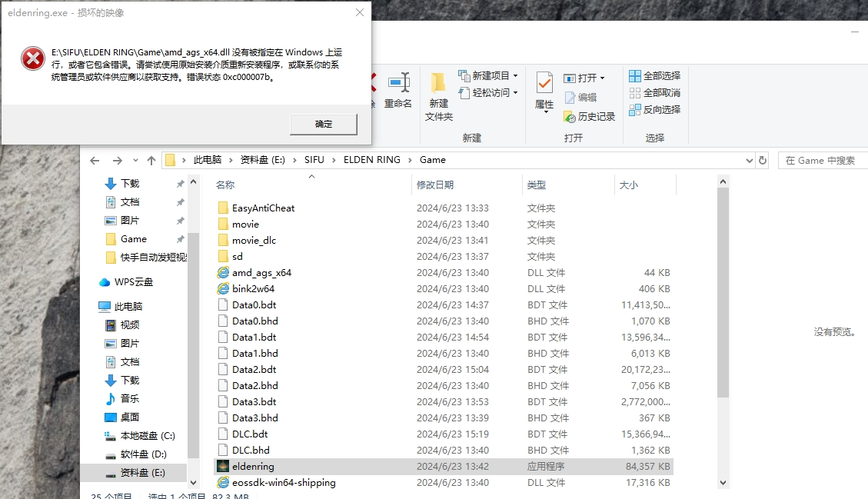Image resolution: width=868 pixels, height=499 pixels.
Task: Open the 新建项目 dropdown
Action: (515, 76)
